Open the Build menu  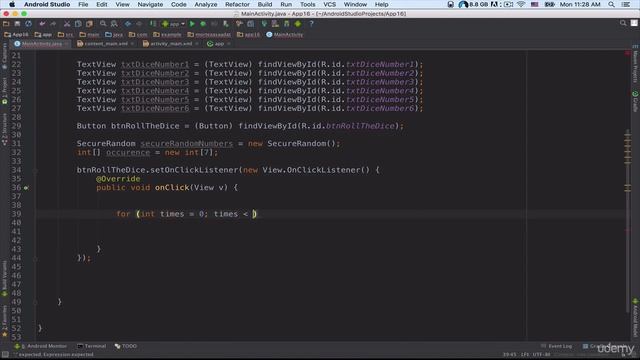tap(265, 4)
